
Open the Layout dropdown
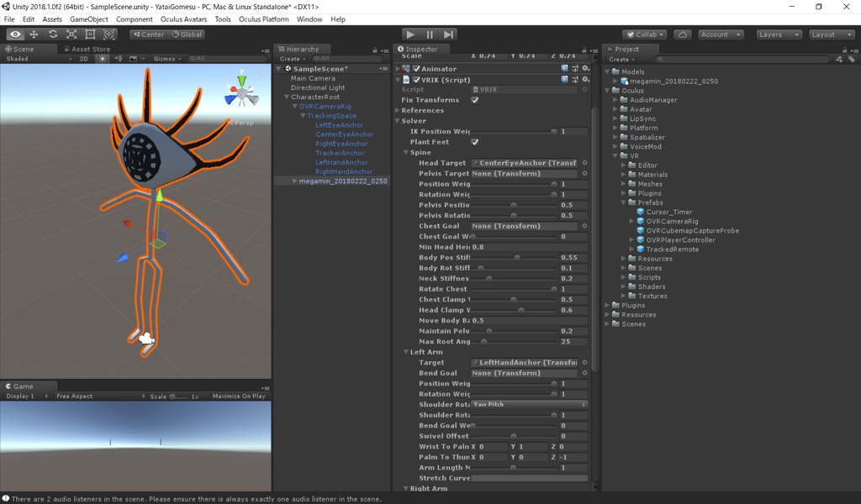tap(832, 34)
